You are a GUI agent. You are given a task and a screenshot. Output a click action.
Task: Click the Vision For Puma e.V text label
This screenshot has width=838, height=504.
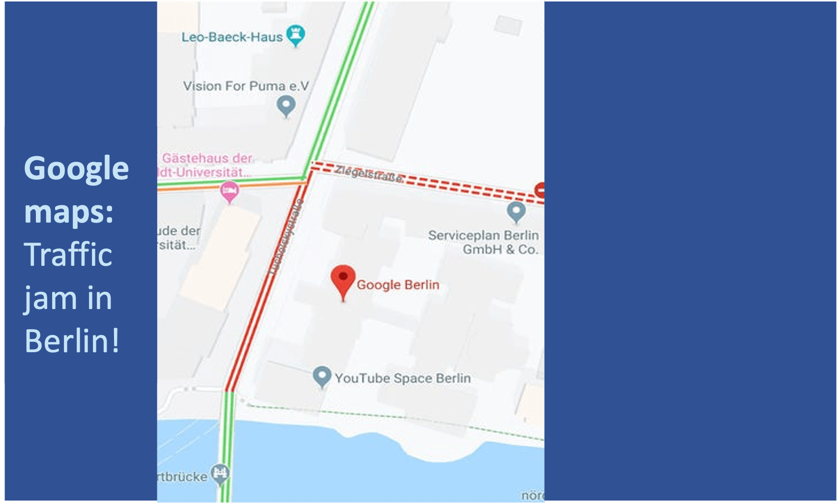coord(246,86)
